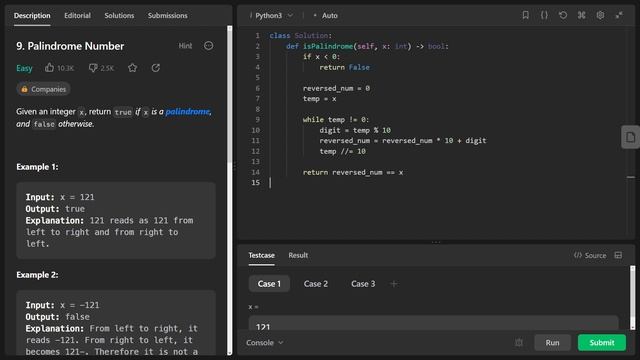640x360 pixels.
Task: Click code line 'reversed_num = 0'
Action: tap(336, 88)
